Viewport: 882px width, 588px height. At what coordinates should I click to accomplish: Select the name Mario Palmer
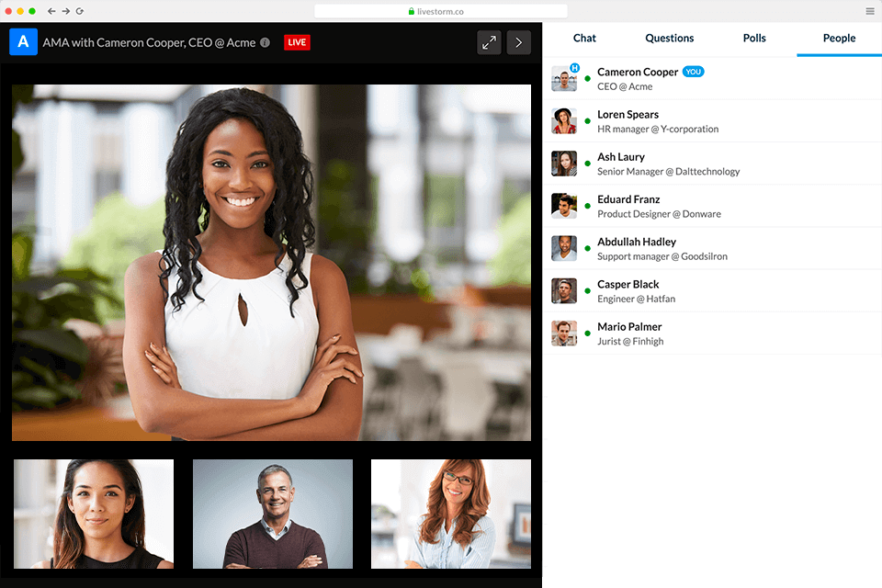pyautogui.click(x=629, y=327)
